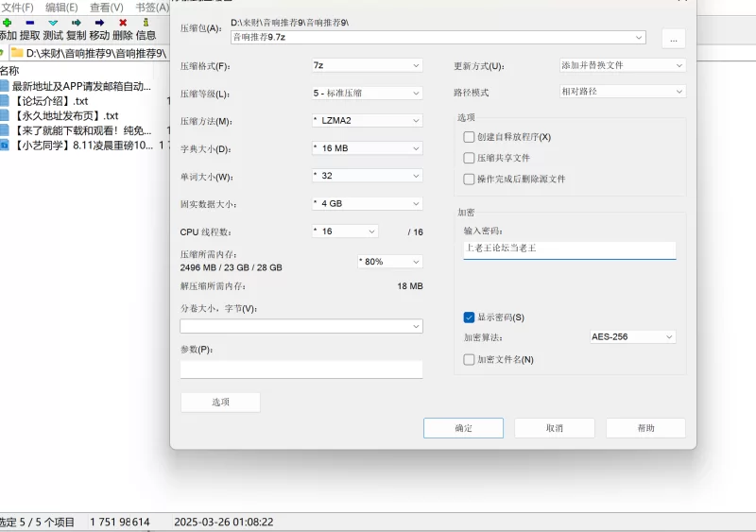Click the red X Delete (删除) icon
Viewport: 756px width, 532px height.
123,23
